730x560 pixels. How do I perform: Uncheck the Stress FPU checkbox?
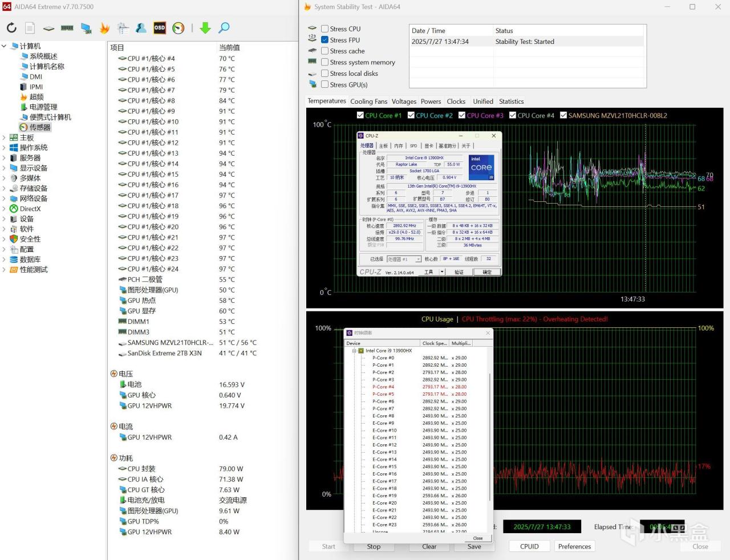click(325, 40)
